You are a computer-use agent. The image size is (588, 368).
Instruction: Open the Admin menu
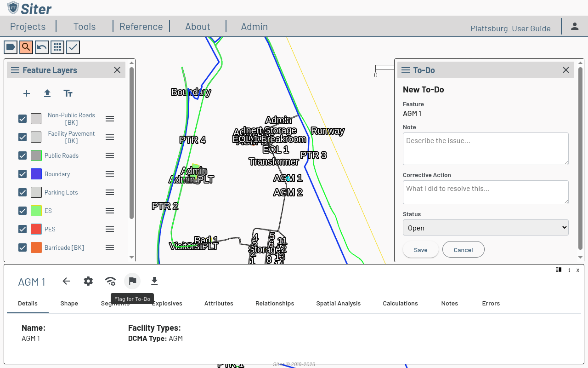254,27
